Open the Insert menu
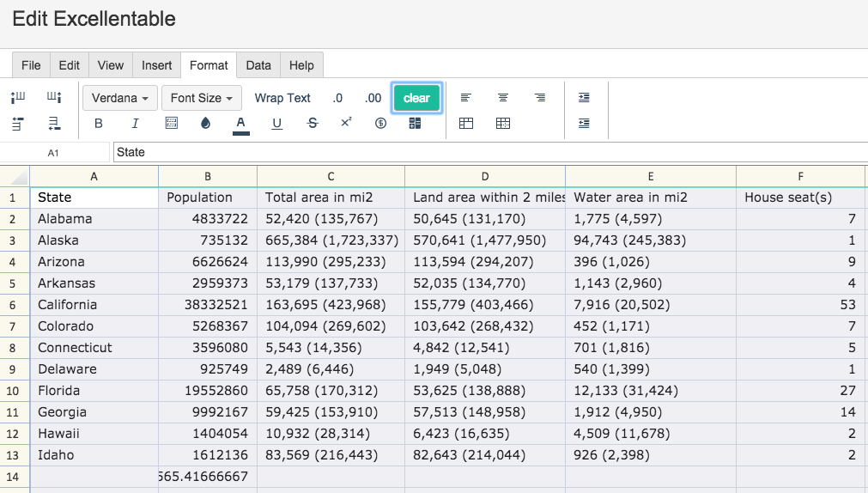This screenshot has width=868, height=493. (x=156, y=65)
